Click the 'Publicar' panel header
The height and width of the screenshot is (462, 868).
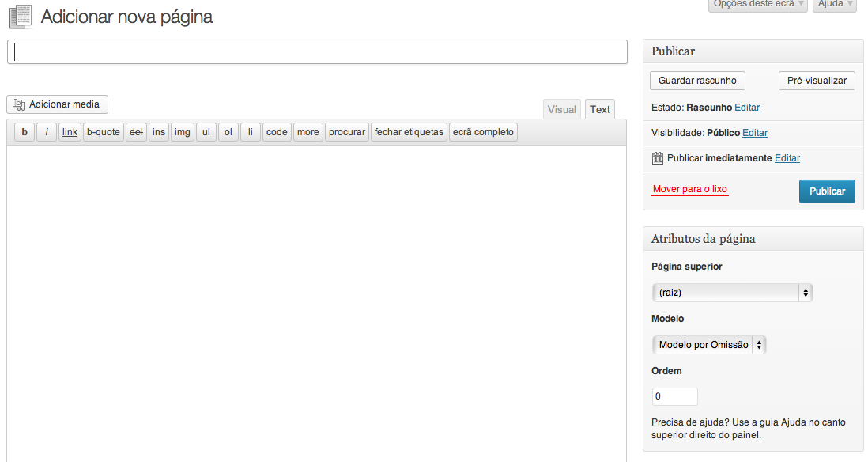[x=753, y=51]
